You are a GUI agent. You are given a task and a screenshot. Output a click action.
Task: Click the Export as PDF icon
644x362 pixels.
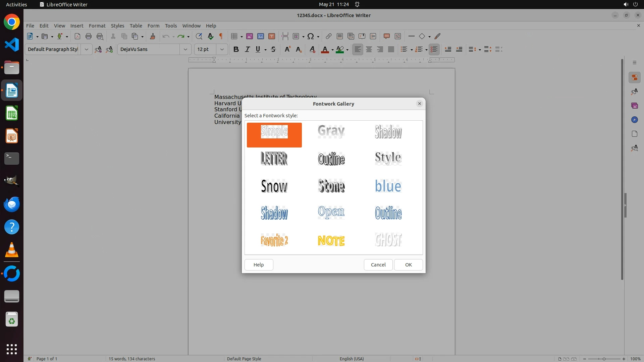(x=77, y=36)
